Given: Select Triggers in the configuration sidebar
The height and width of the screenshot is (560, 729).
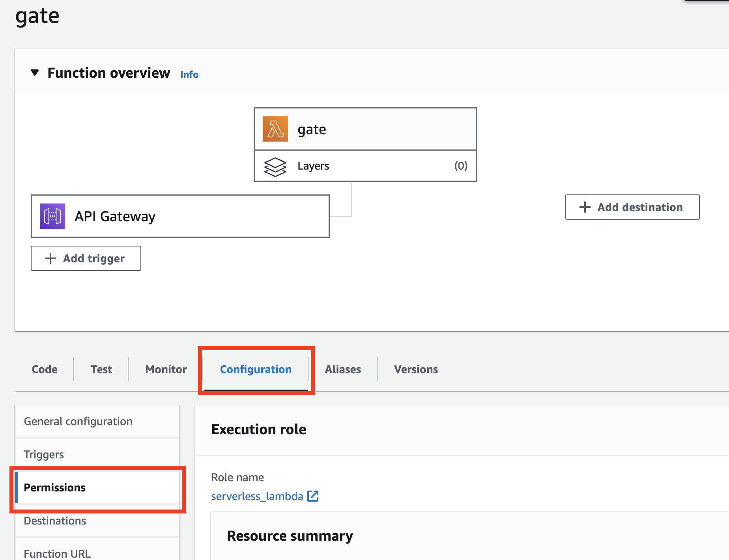Looking at the screenshot, I should click(x=44, y=454).
